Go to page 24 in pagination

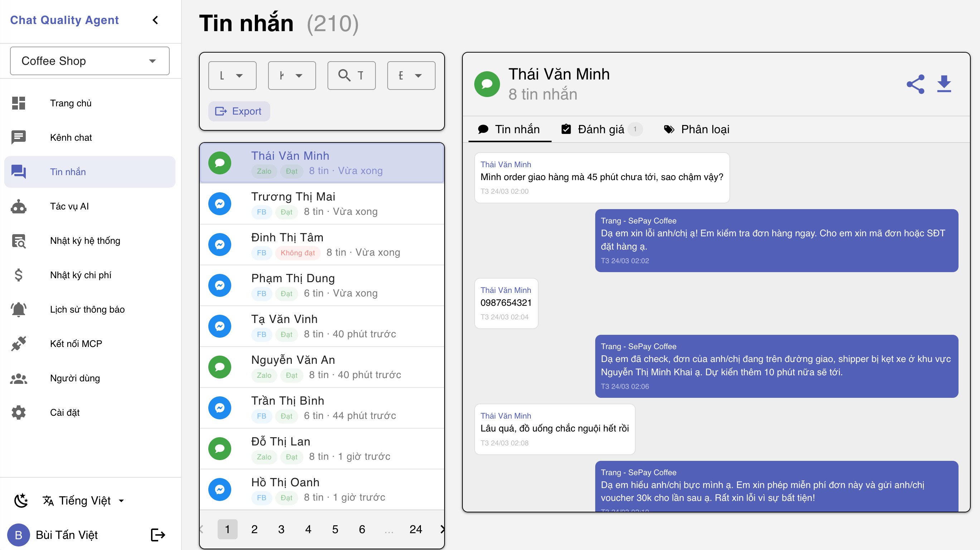click(416, 529)
